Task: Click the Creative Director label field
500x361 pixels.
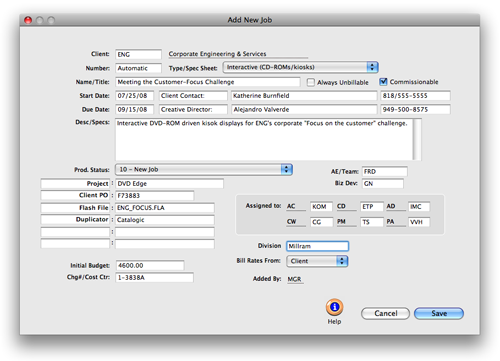Action: [193, 109]
